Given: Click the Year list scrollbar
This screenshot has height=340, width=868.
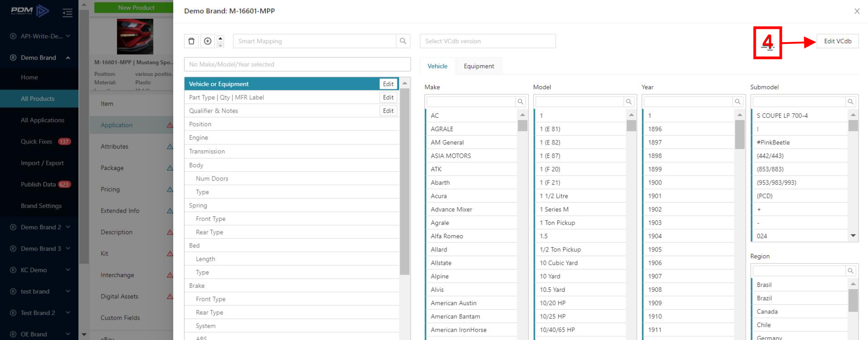Looking at the screenshot, I should (x=740, y=134).
